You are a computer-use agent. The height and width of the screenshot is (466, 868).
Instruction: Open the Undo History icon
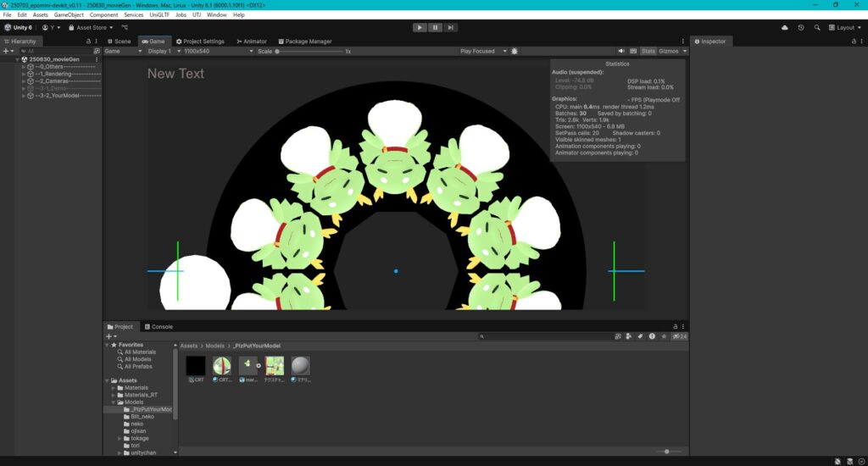[800, 28]
